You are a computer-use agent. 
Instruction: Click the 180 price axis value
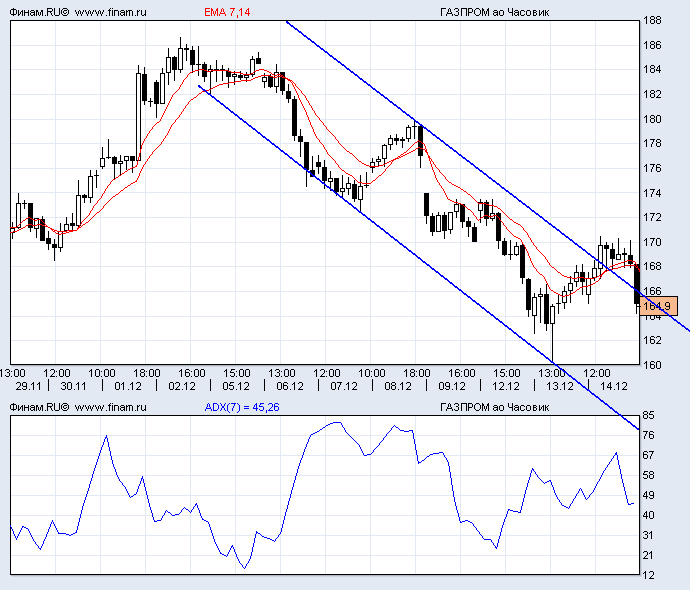click(652, 119)
